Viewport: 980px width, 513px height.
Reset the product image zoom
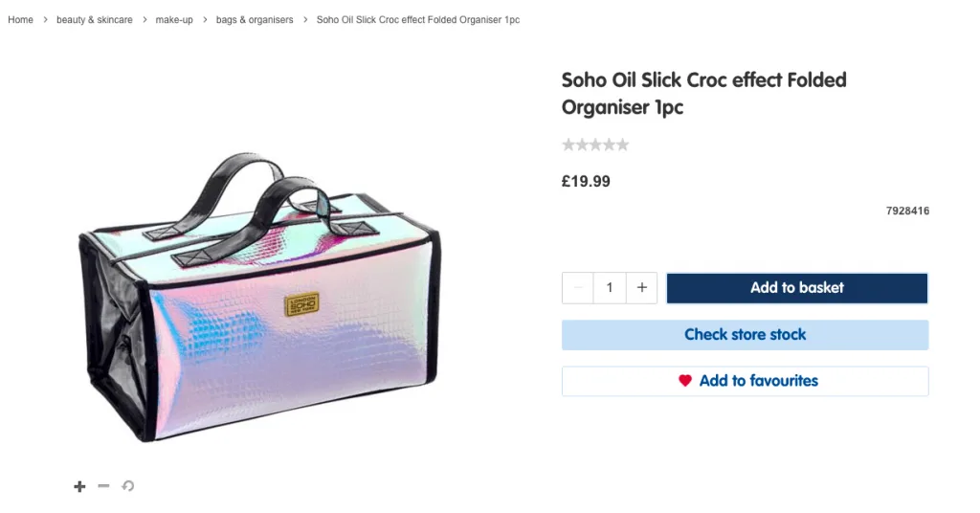coord(128,486)
